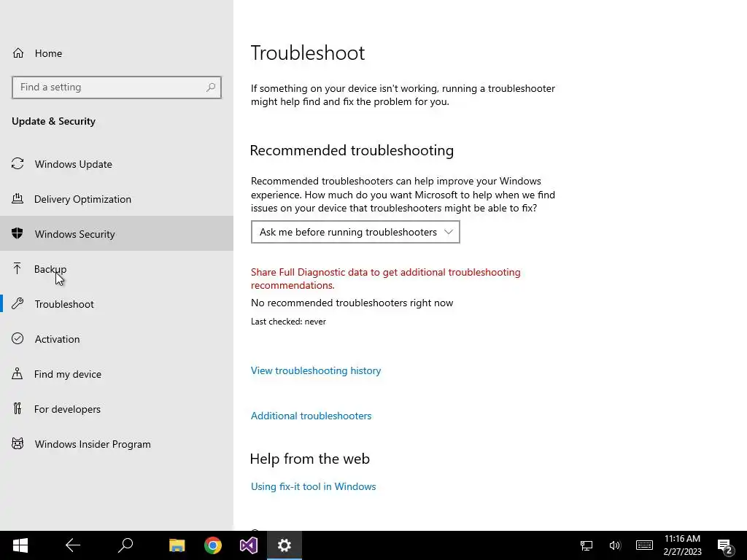Click Using fix-it tool in Windows link
The image size is (747, 560).
pos(314,486)
